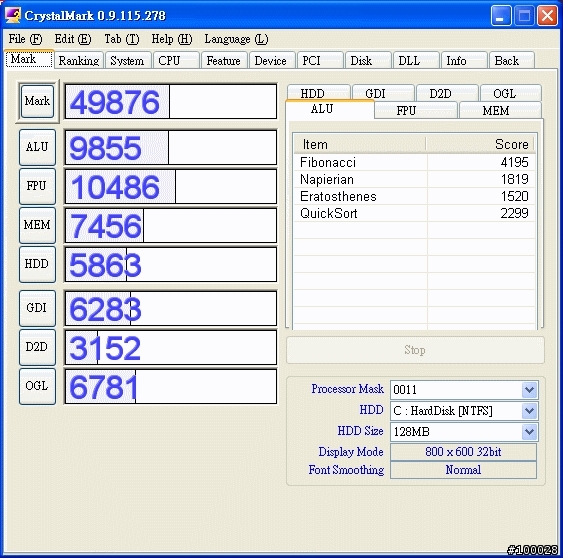Switch to the Ranking tab
563x558 pixels.
click(79, 60)
